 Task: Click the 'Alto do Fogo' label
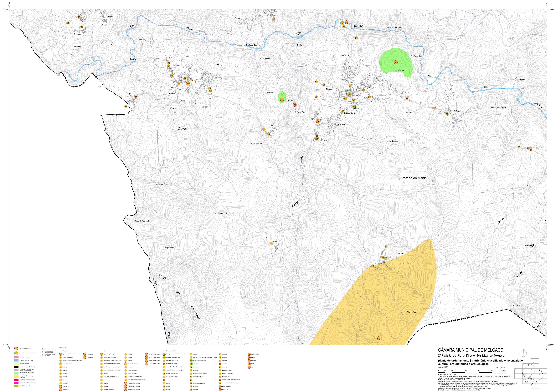coord(412,312)
